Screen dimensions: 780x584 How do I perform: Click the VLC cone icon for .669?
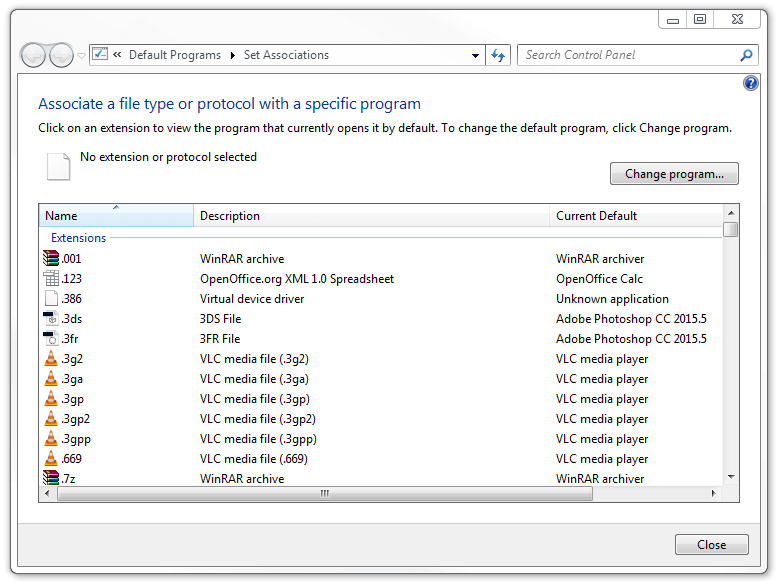51,458
